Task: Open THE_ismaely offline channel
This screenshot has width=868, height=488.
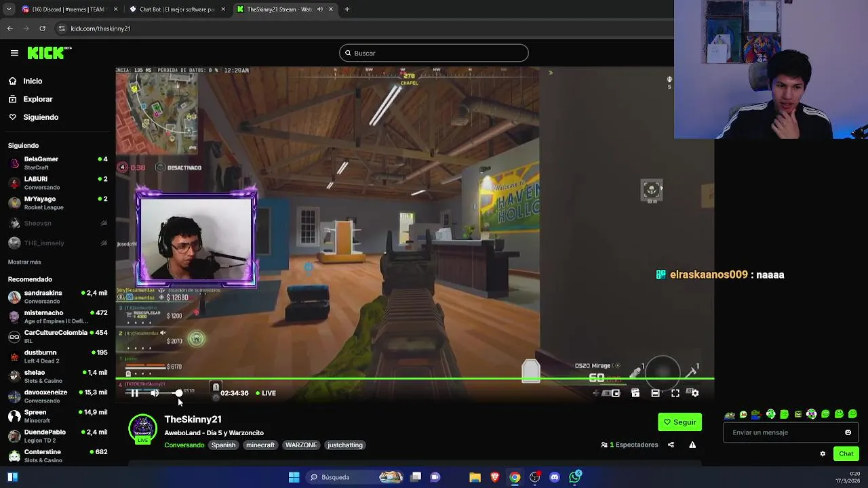Action: (x=58, y=243)
